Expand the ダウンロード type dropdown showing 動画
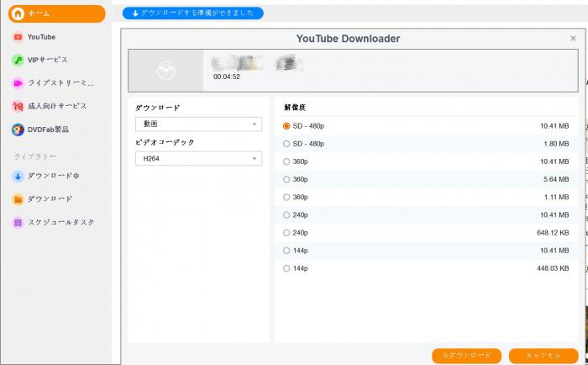This screenshot has width=588, height=365. coord(198,124)
